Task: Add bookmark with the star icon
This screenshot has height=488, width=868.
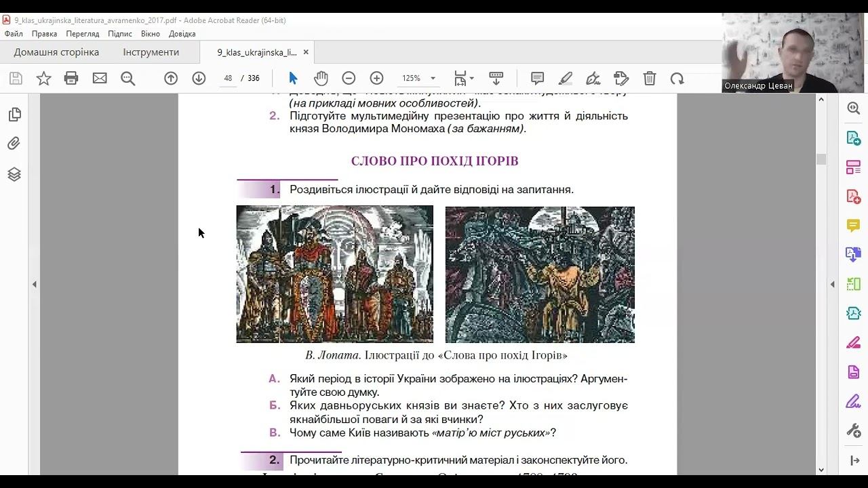Action: [x=43, y=78]
